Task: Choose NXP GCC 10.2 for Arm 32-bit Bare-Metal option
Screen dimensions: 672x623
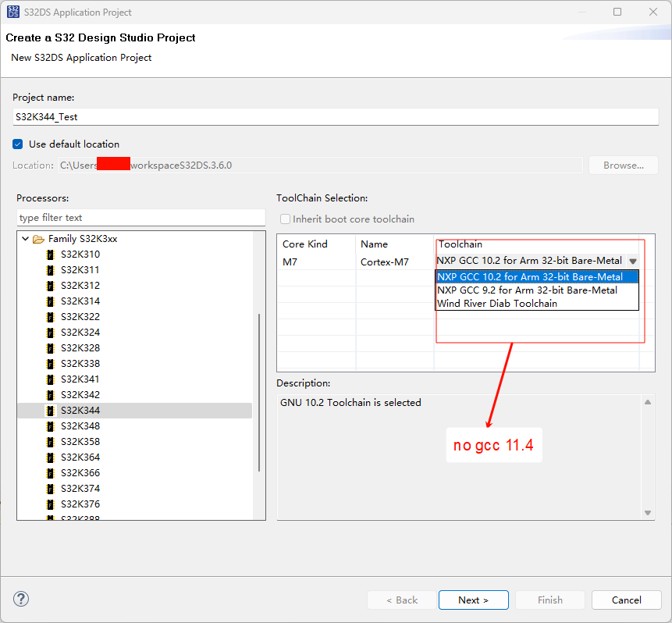Action: 536,277
